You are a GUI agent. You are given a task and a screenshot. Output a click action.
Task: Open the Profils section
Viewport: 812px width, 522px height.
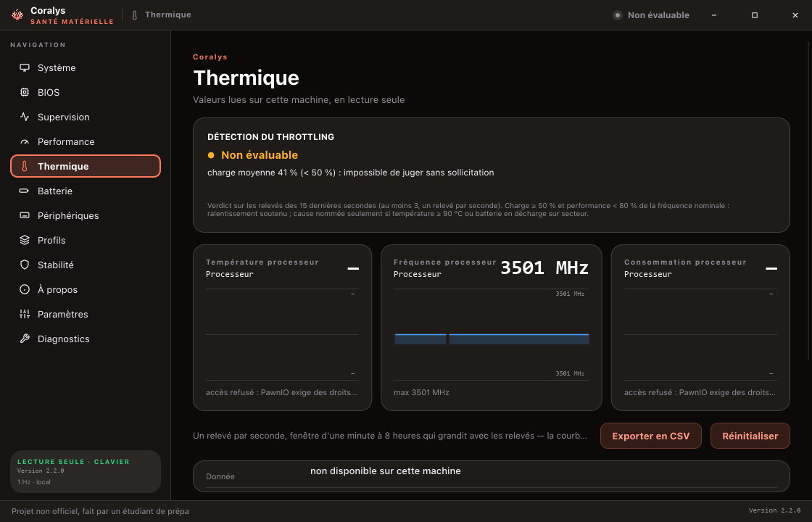click(86, 240)
